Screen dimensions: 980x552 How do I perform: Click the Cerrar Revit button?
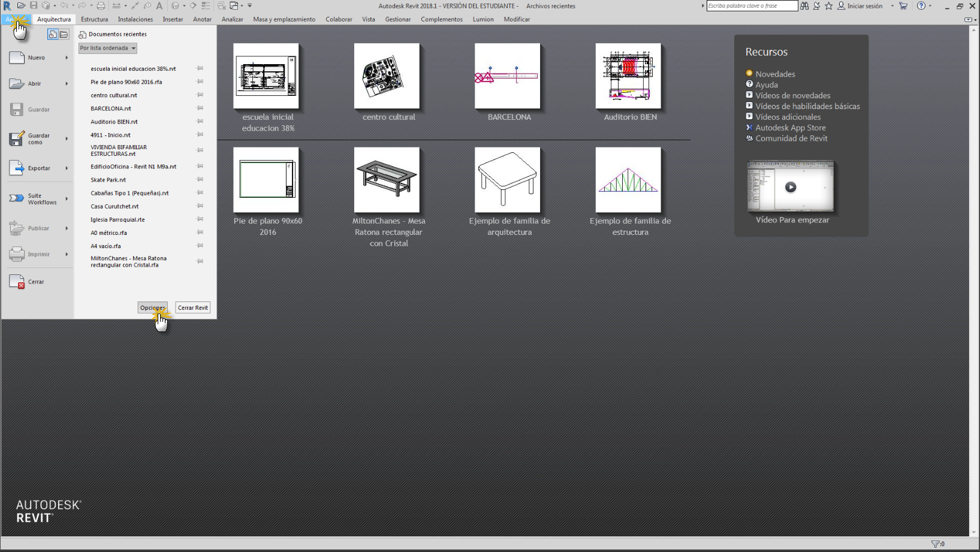coord(193,307)
